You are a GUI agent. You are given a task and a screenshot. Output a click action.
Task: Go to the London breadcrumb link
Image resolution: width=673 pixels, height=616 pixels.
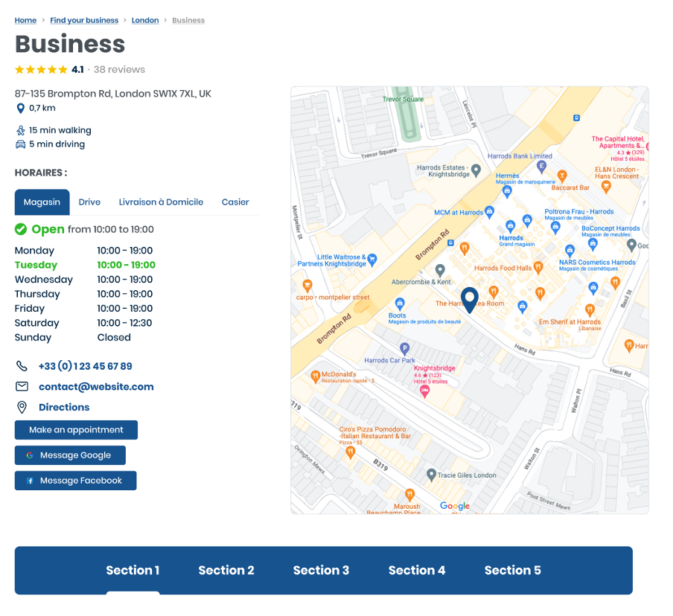point(145,20)
